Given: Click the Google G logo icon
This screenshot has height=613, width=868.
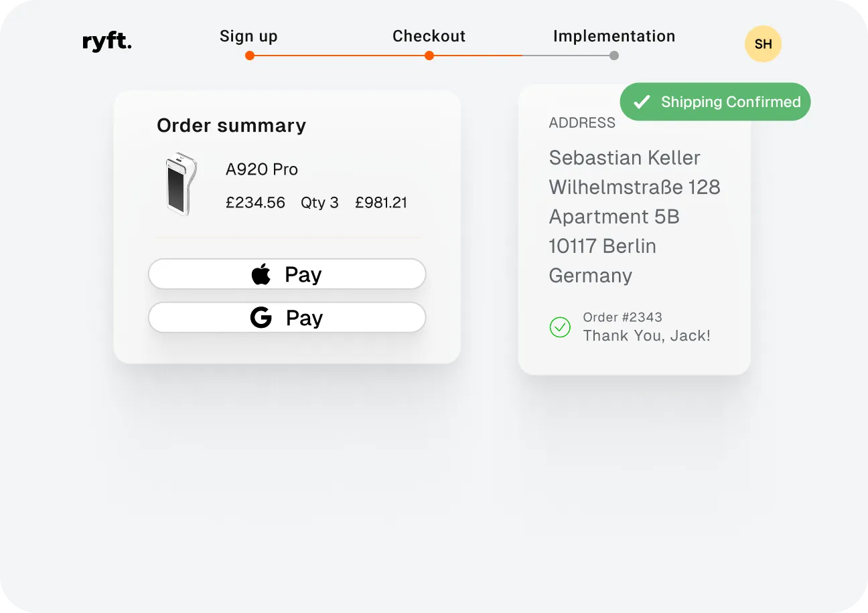Looking at the screenshot, I should click(x=261, y=317).
